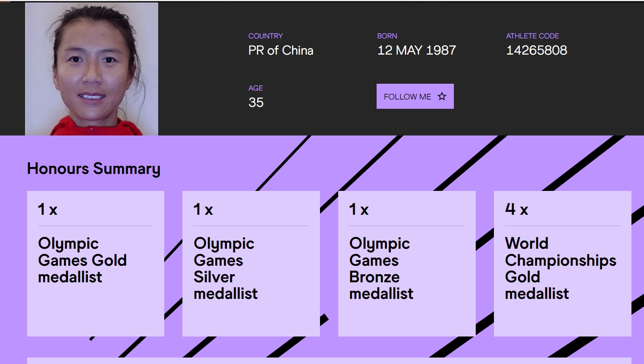Click the 1 x count on Olympic Silver card
Screen dimensions: 644x364
point(203,210)
